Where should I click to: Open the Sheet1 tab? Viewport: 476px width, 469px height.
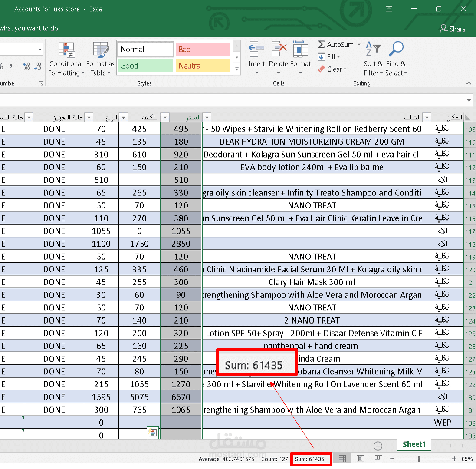(414, 444)
